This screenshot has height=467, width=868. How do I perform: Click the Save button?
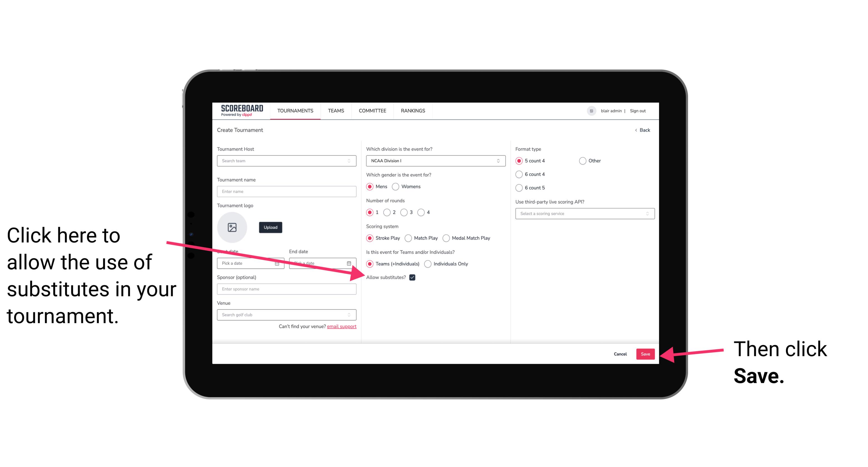click(646, 353)
